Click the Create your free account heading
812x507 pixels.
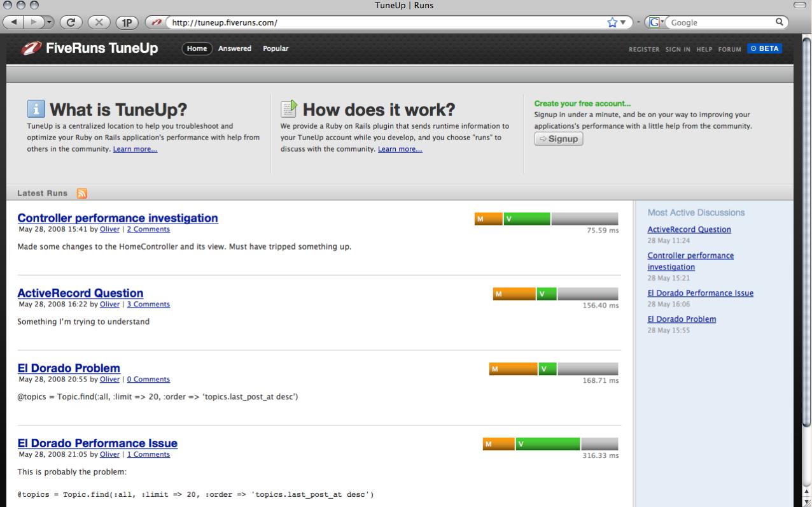[583, 103]
